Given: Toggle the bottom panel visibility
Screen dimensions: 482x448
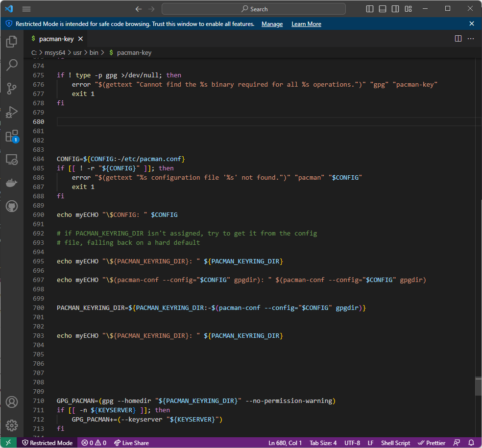Looking at the screenshot, I should click(382, 8).
